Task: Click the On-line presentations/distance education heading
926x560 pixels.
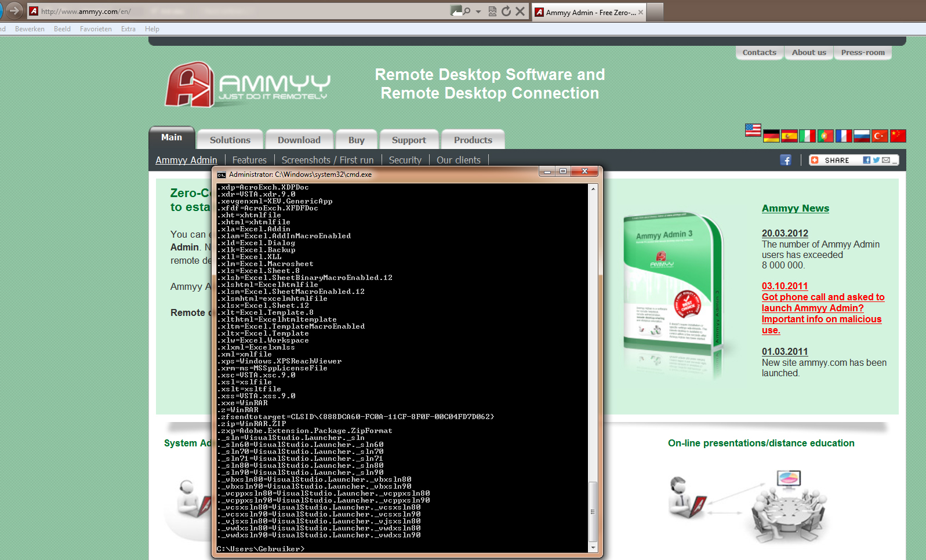Action: [x=761, y=443]
